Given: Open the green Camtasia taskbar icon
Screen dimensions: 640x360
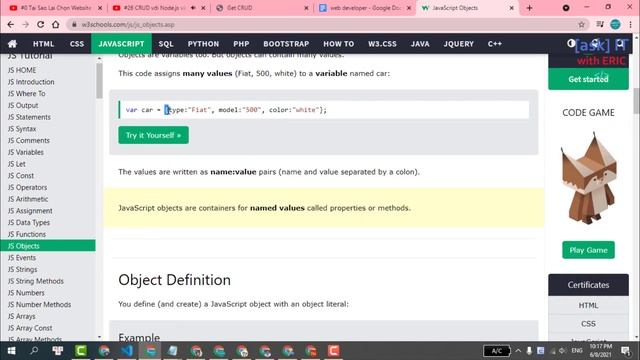Looking at the screenshot, I should 81,351.
